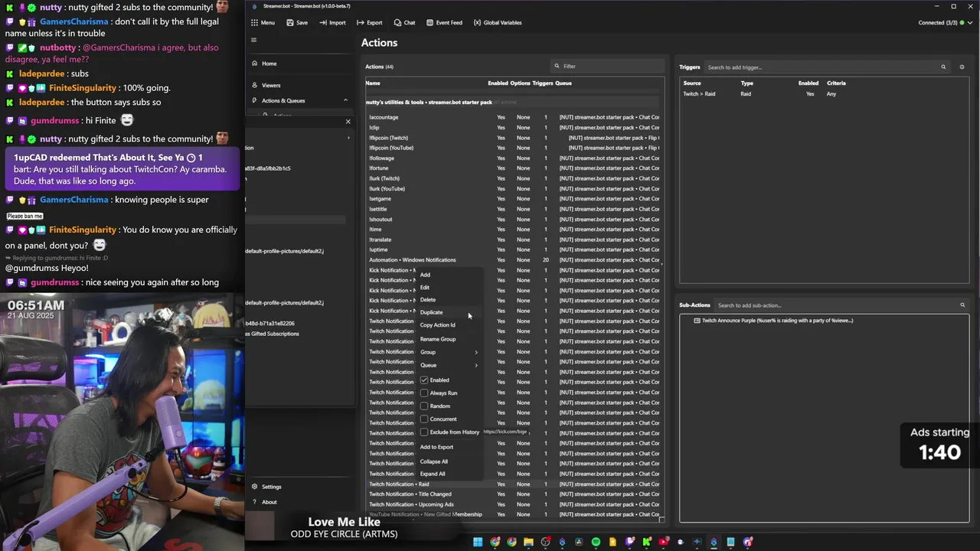The width and height of the screenshot is (980, 551).
Task: Open the Chat toolbar button
Action: (x=404, y=23)
